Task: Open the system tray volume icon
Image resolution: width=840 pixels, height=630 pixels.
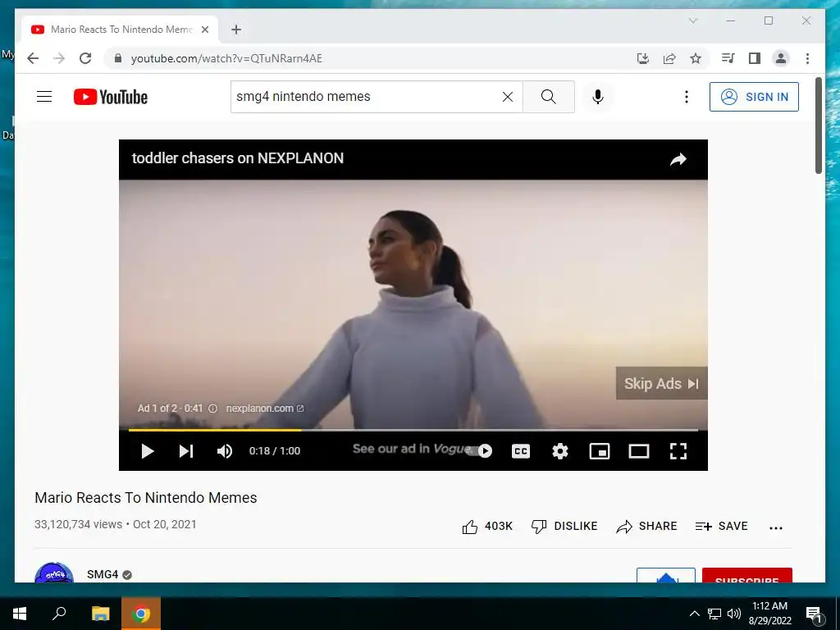Action: (x=734, y=614)
